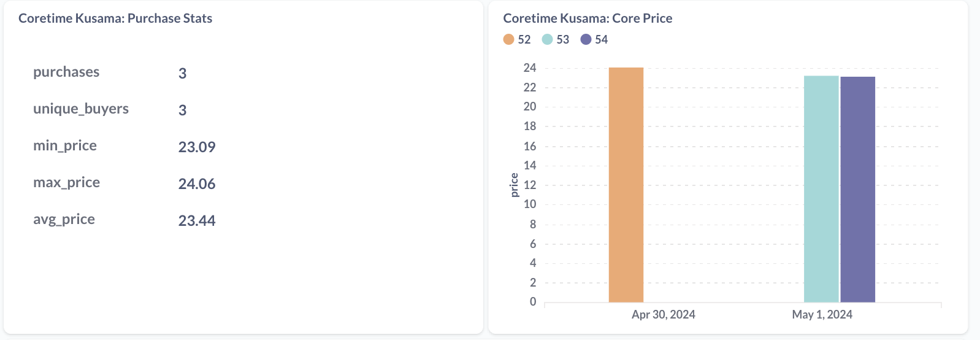Select the max_price value 24.06
This screenshot has height=340, width=980.
(197, 184)
